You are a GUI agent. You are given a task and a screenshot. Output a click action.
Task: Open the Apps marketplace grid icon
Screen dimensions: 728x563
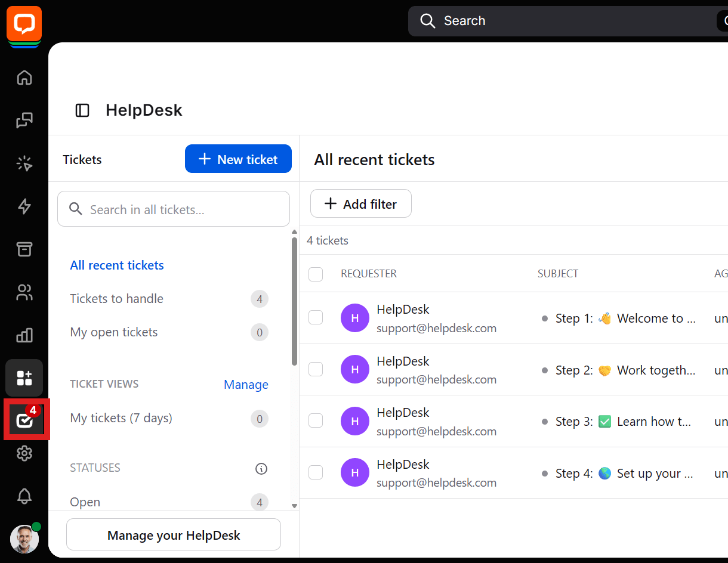(24, 378)
